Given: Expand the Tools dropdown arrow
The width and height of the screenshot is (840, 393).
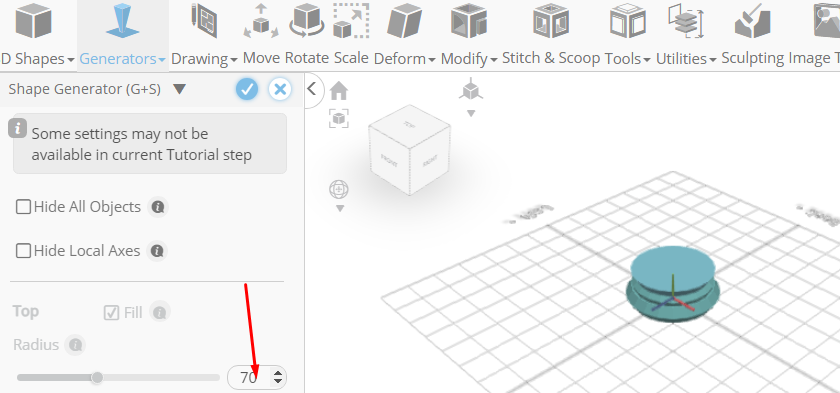Looking at the screenshot, I should click(647, 60).
